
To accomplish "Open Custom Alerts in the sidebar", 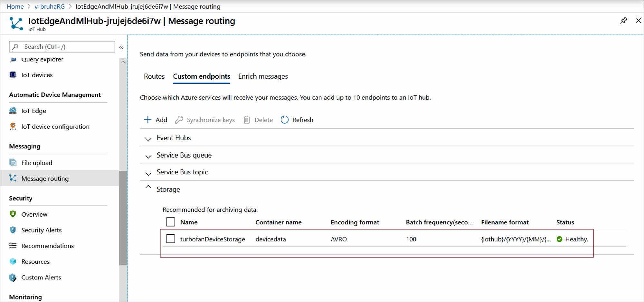I will (x=41, y=278).
